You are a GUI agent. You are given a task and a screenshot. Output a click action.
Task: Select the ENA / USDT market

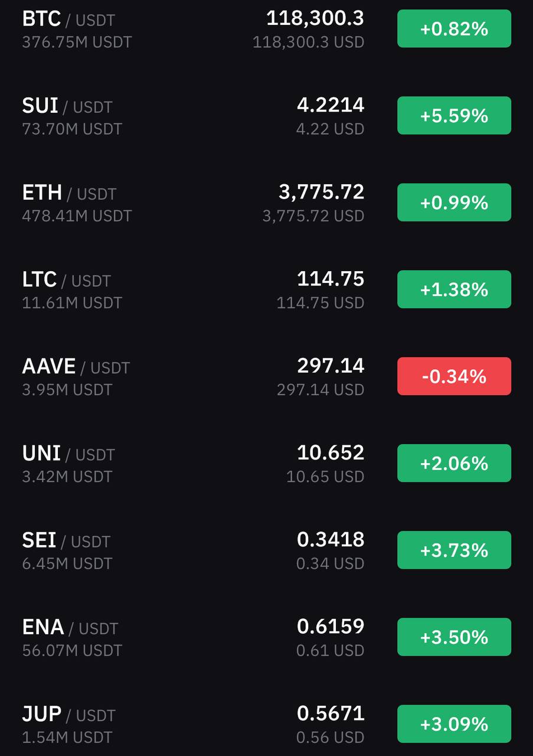pyautogui.click(x=266, y=637)
